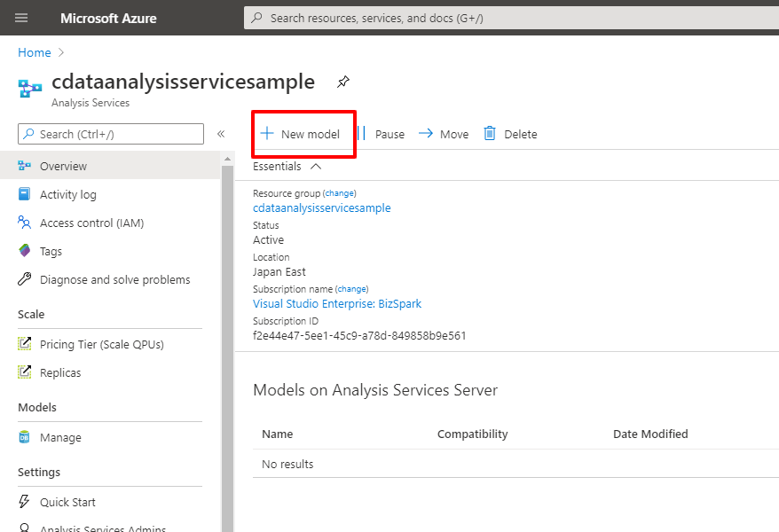The width and height of the screenshot is (779, 532).
Task: Open the Quick Start page
Action: (67, 502)
